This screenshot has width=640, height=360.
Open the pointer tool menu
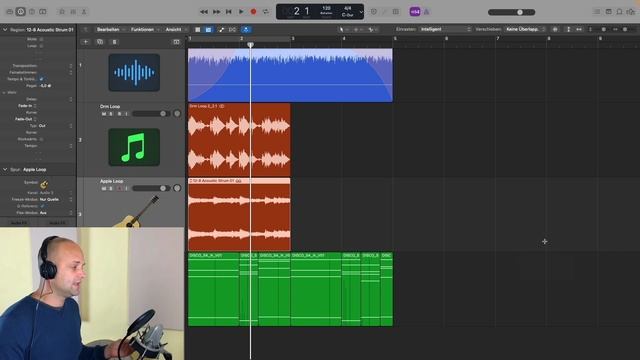pyautogui.click(x=343, y=29)
